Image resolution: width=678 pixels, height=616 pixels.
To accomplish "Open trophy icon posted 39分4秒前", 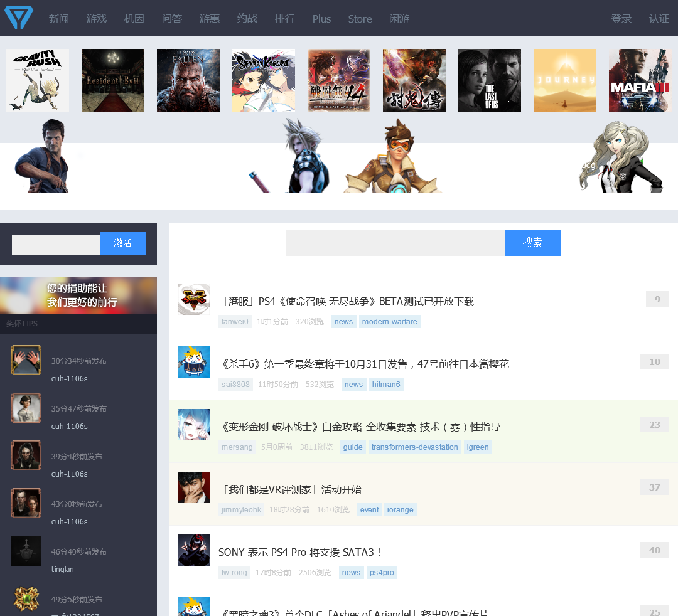I will coord(26,455).
